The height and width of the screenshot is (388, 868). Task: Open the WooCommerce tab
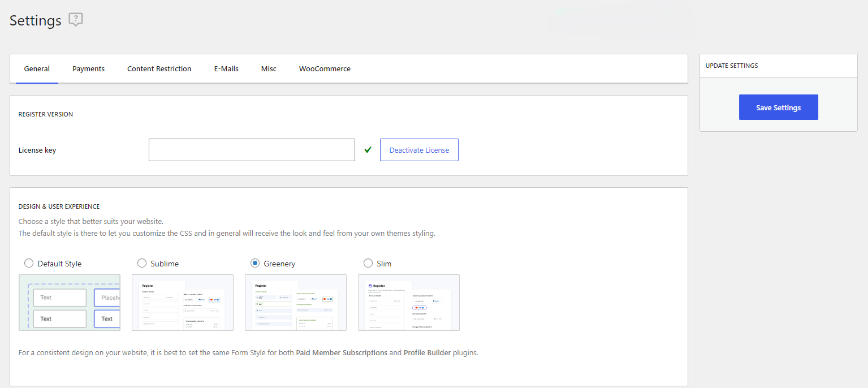click(x=325, y=69)
